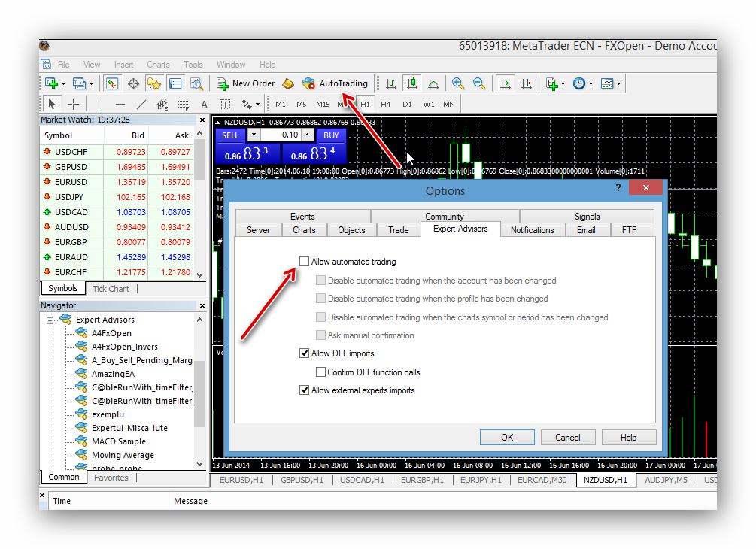Viewport: 756px width, 549px height.
Task: Click the BUY one-click trading button
Action: (x=331, y=135)
